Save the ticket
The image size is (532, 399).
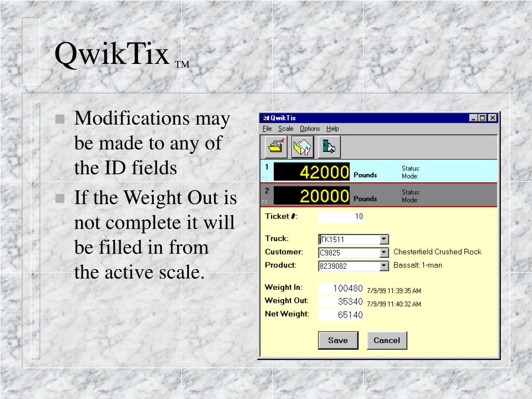pyautogui.click(x=338, y=340)
